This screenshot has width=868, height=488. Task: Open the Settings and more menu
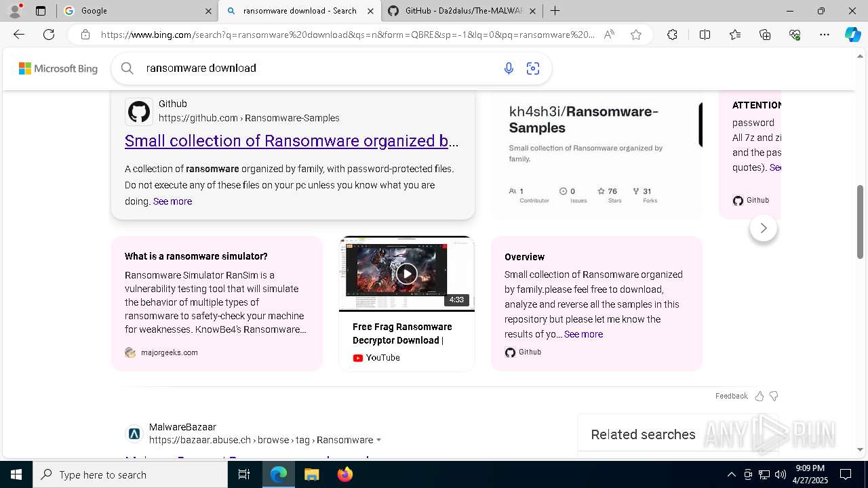point(825,35)
